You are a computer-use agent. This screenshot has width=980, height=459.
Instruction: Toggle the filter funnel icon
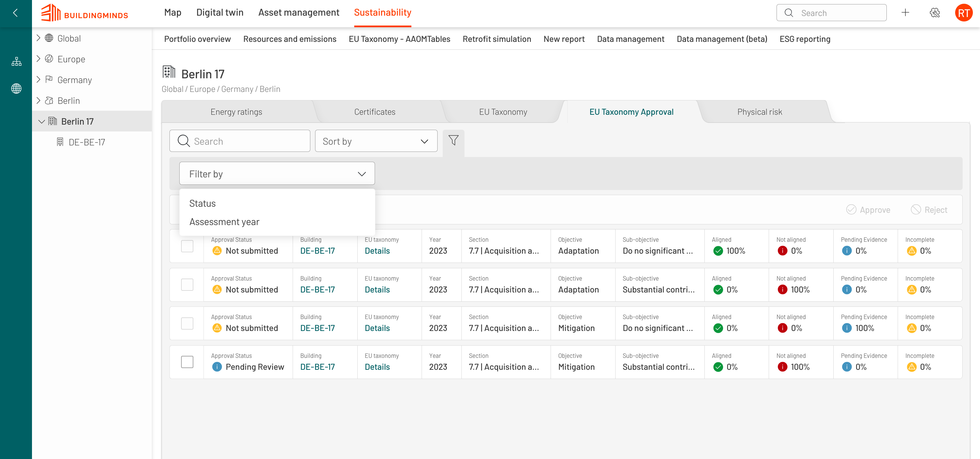point(454,140)
